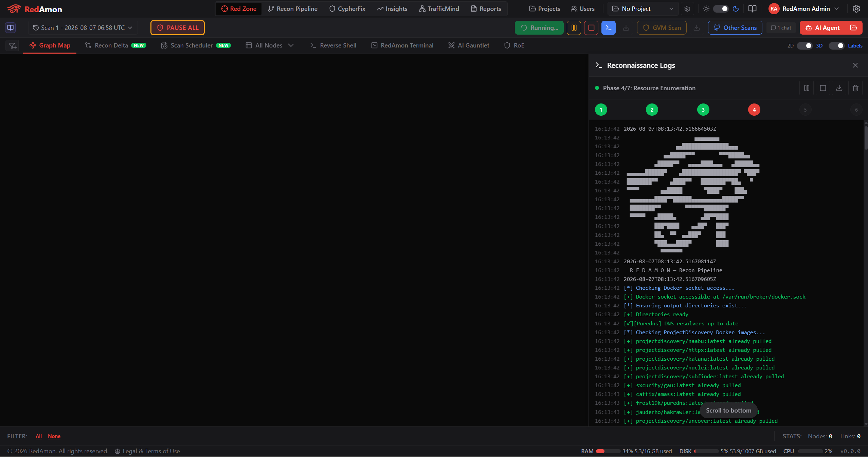Click the add-filter funnel icon
Screen dimensions: 868x457
click(x=13, y=45)
